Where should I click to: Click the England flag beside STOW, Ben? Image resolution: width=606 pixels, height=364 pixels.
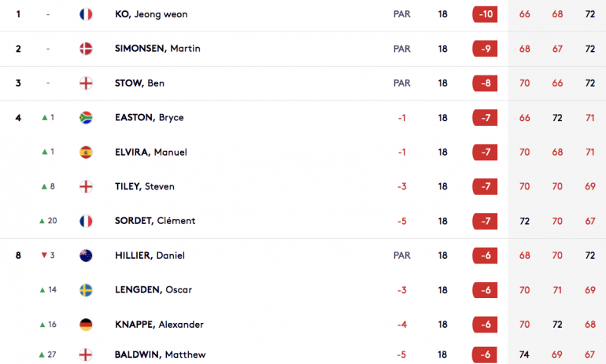tap(86, 83)
